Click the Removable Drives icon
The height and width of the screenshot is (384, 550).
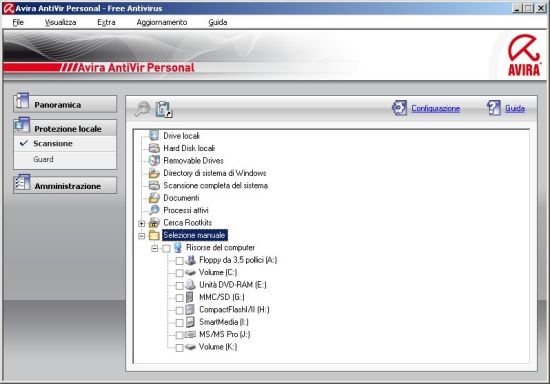(x=154, y=161)
